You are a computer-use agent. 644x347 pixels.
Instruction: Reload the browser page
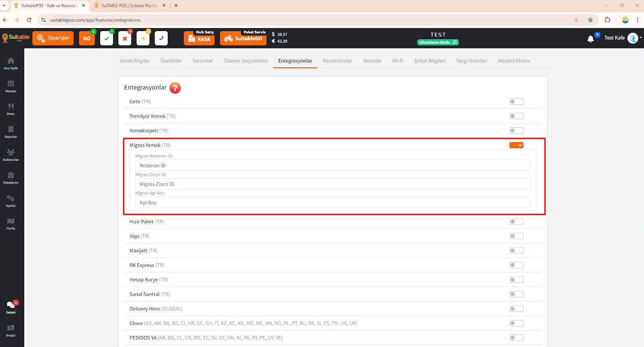(29, 20)
